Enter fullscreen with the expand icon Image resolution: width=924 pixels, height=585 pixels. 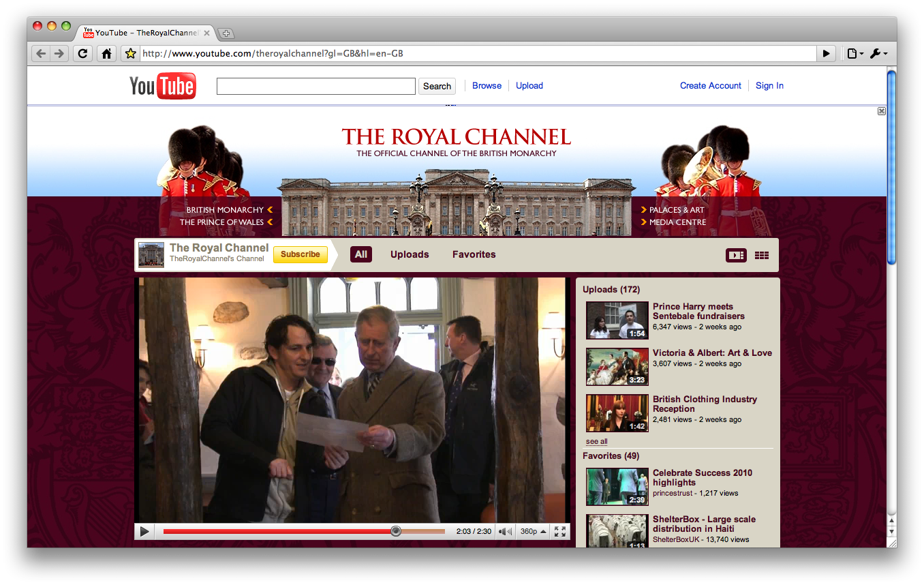click(x=560, y=532)
